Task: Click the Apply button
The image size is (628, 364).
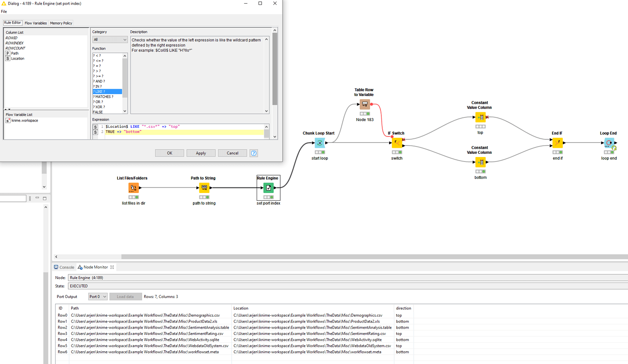Action: click(201, 153)
